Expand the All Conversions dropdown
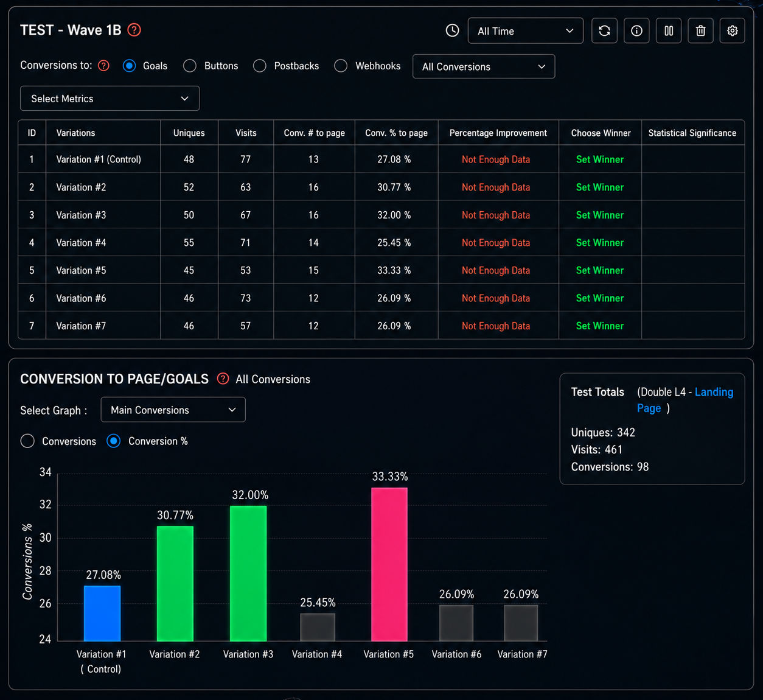The width and height of the screenshot is (763, 700). point(484,66)
